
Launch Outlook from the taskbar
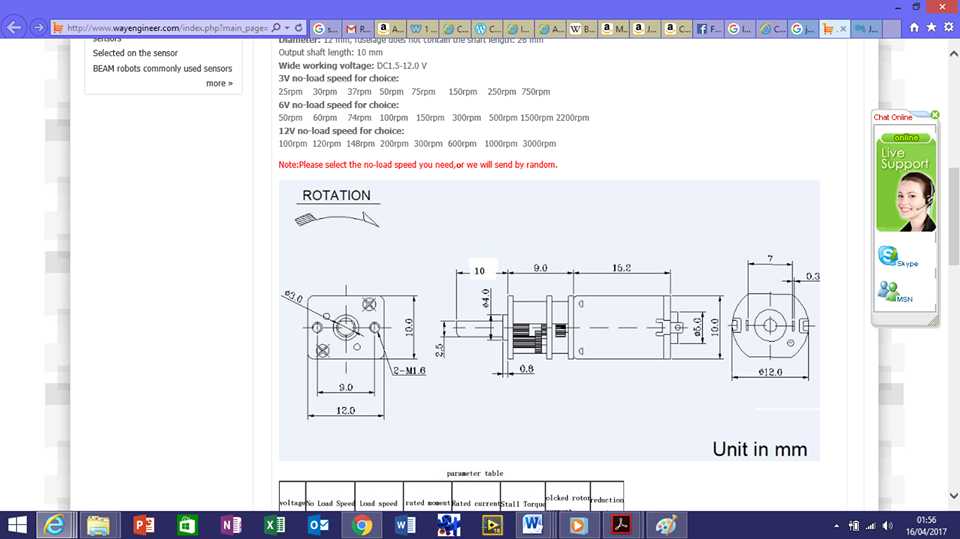318,525
